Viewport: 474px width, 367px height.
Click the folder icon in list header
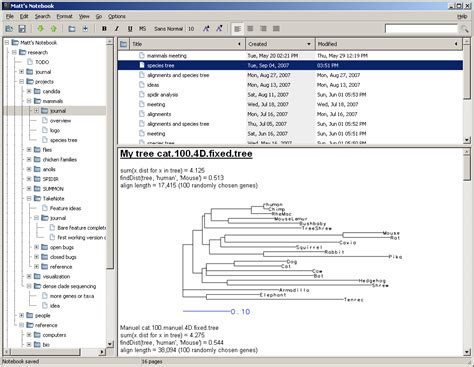pos(123,44)
